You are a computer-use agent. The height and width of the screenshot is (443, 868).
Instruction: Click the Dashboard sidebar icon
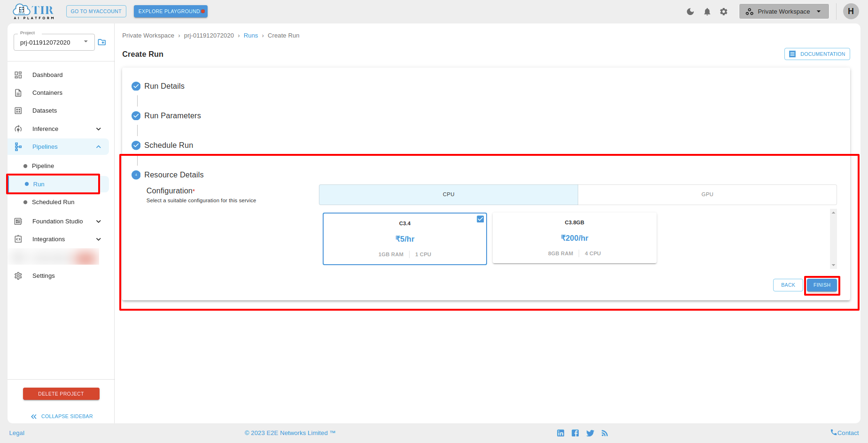tap(18, 75)
